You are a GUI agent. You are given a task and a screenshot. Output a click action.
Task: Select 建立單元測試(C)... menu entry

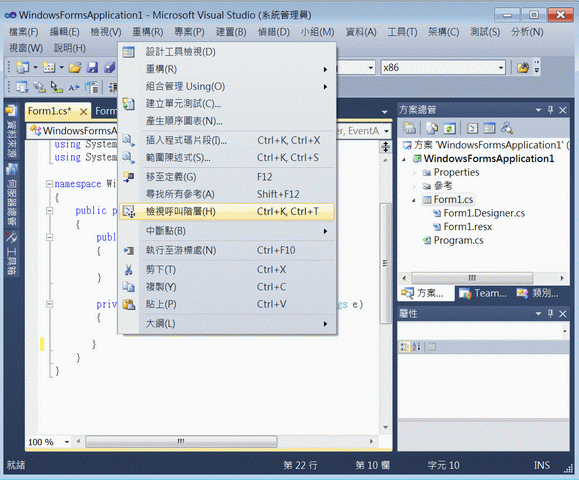(227, 104)
